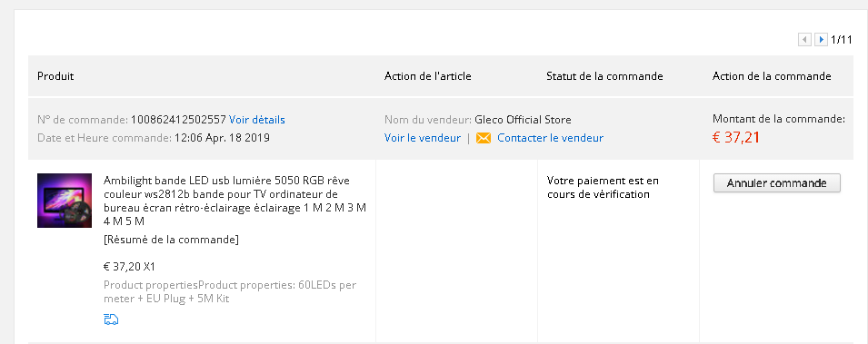Click the previous page arrow

(x=804, y=40)
